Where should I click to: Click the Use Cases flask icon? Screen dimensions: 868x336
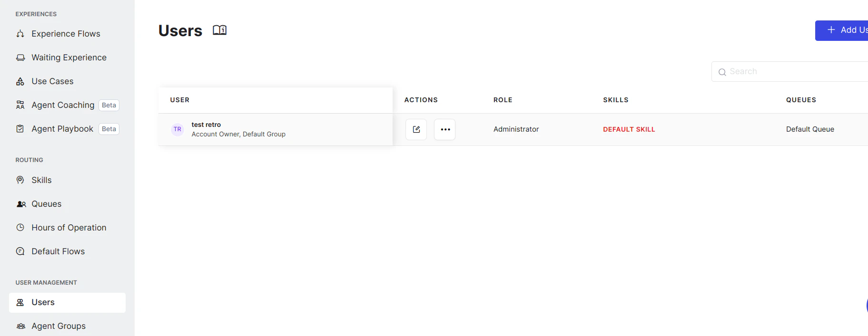click(x=20, y=81)
